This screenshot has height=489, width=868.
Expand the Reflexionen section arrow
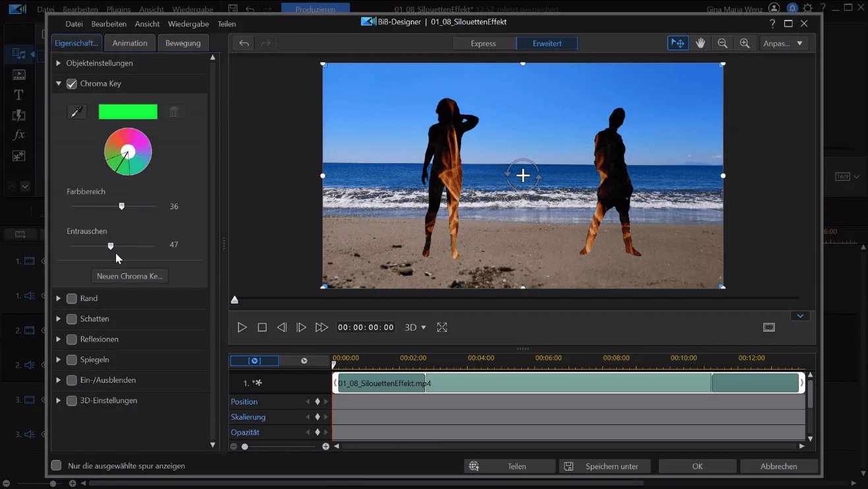[x=59, y=339]
